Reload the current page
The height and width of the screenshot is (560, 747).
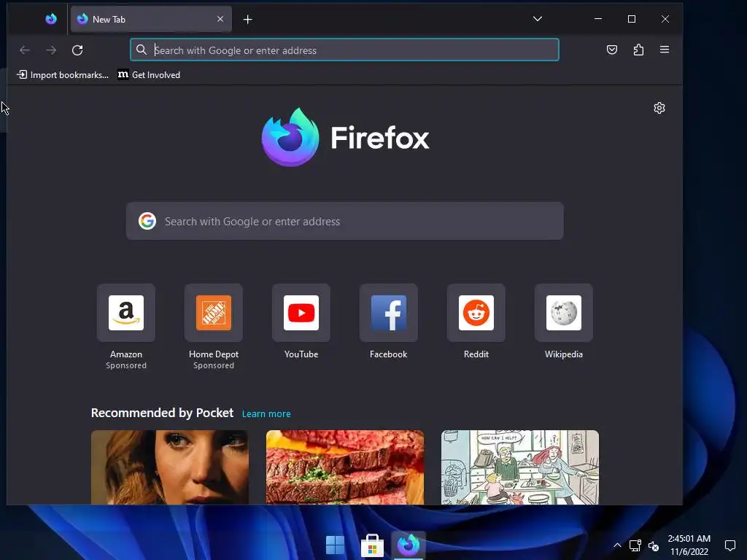point(77,50)
